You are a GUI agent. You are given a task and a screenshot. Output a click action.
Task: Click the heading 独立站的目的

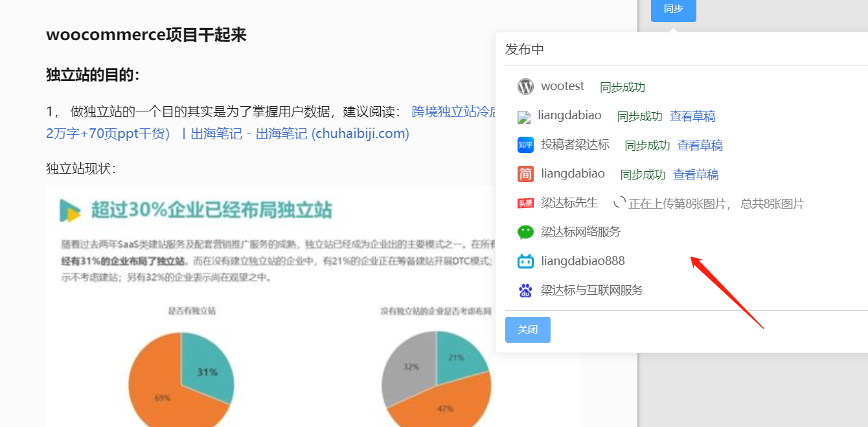tap(93, 75)
